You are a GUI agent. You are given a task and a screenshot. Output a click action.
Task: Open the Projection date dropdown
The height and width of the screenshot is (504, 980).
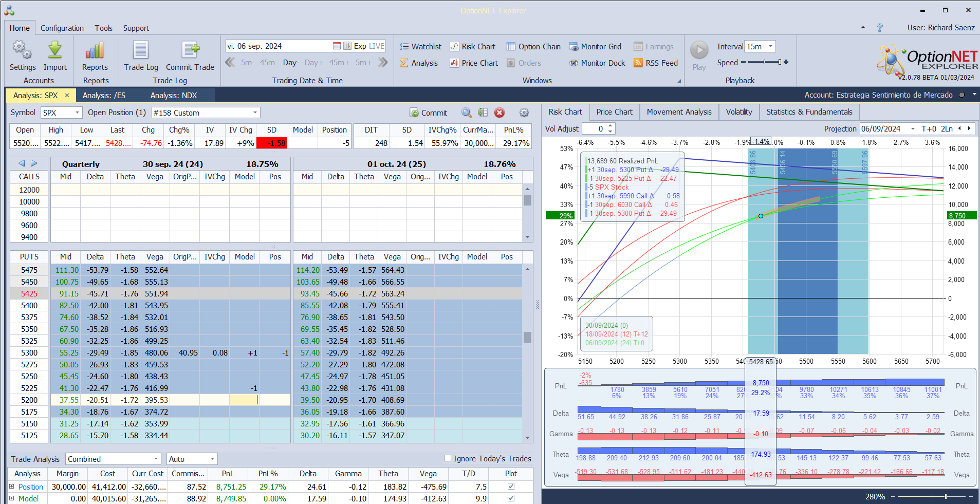[913, 128]
